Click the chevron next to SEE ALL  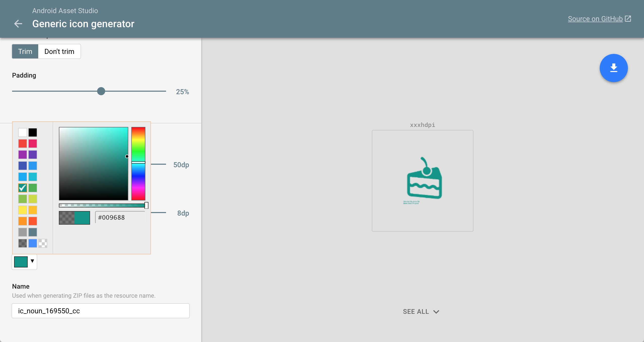tap(436, 312)
